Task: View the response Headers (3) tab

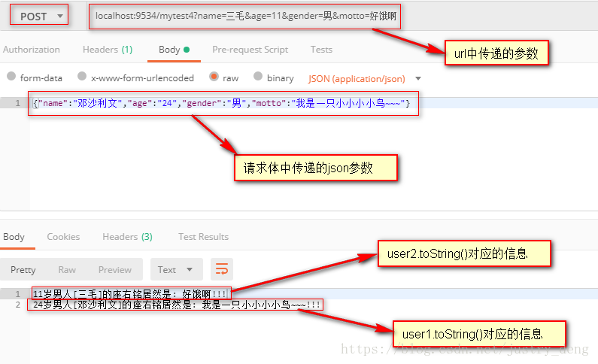Action: click(x=127, y=237)
